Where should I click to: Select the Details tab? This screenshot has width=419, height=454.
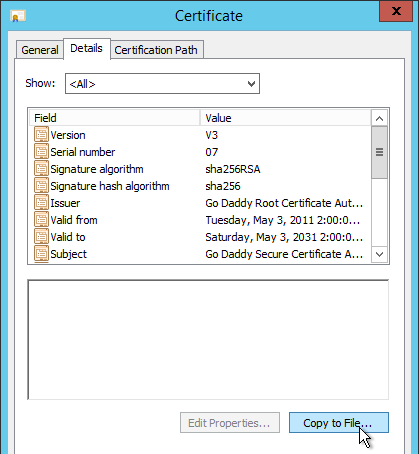click(x=86, y=49)
